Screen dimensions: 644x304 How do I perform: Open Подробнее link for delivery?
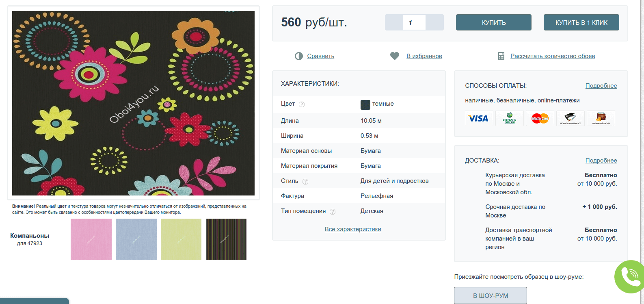601,161
